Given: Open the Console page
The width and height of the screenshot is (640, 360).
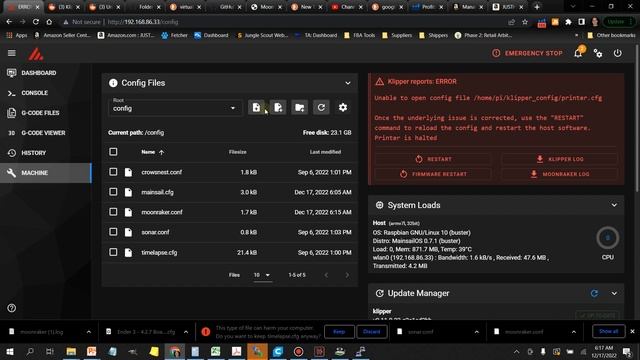Looking at the screenshot, I should coord(46,93).
